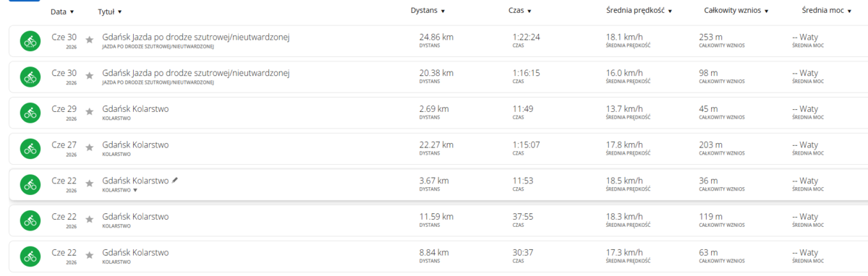The image size is (868, 276).
Task: Click the cycling icon of the Cze 27 activity
Action: tap(30, 149)
